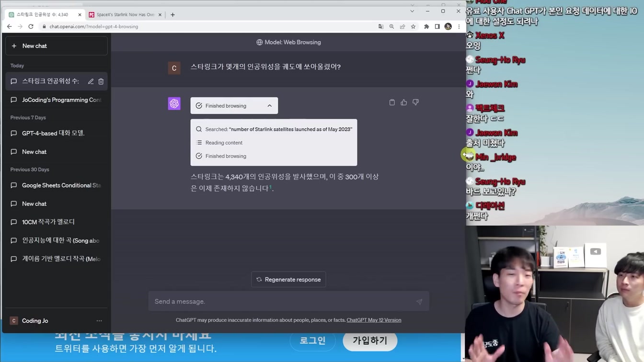Image resolution: width=644 pixels, height=362 pixels.
Task: Open the browser extensions puzzle icon
Action: [426, 26]
